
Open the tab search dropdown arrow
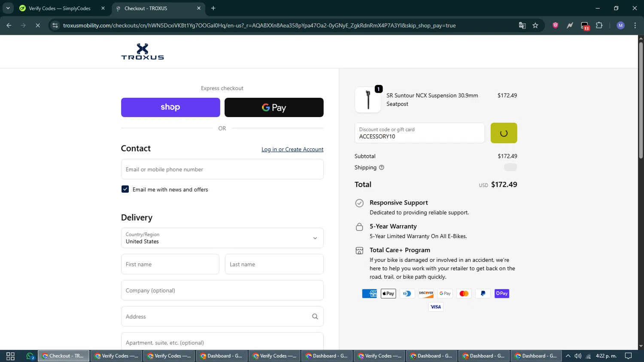[8, 8]
